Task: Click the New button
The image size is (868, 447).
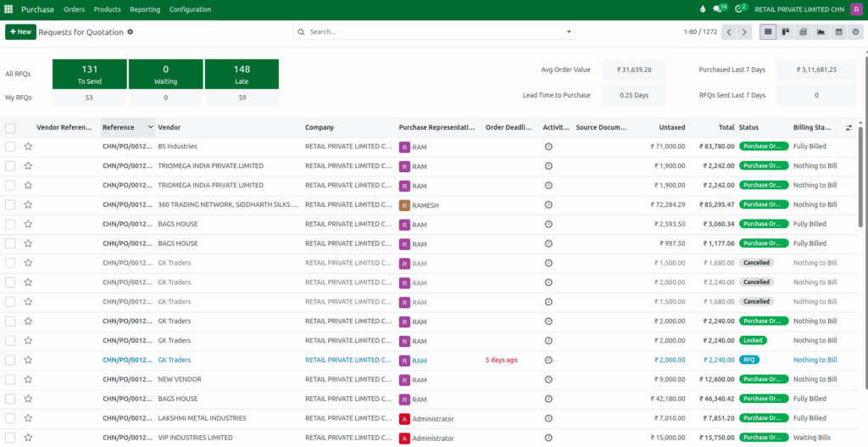Action: pyautogui.click(x=21, y=32)
